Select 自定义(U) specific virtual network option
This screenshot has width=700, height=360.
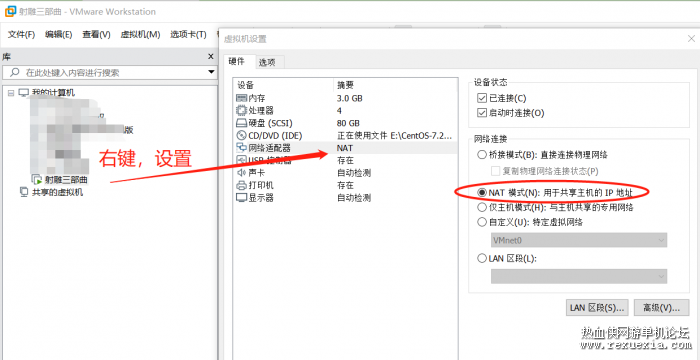(481, 222)
